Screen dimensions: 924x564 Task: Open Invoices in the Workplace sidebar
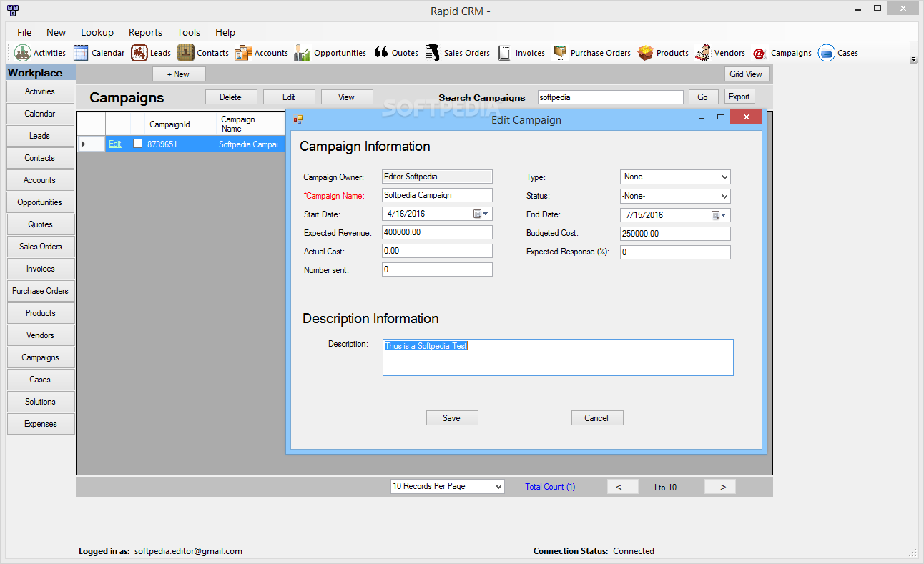coord(41,269)
